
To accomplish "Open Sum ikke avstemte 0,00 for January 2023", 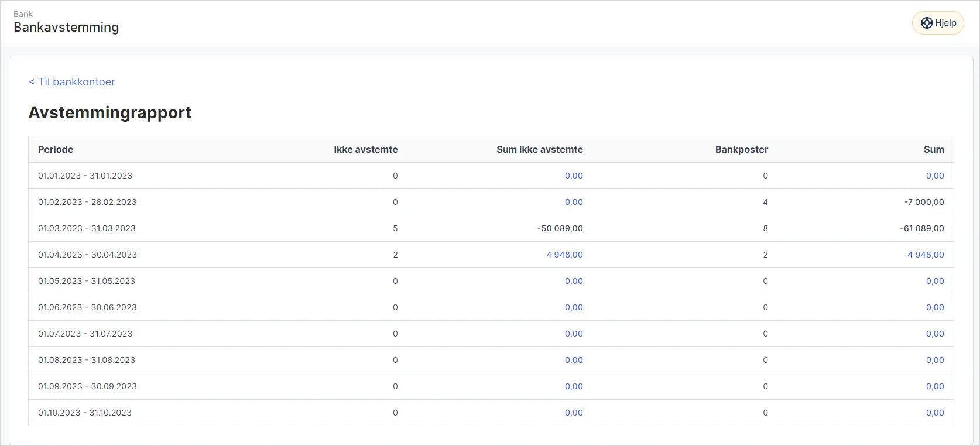I will 574,176.
